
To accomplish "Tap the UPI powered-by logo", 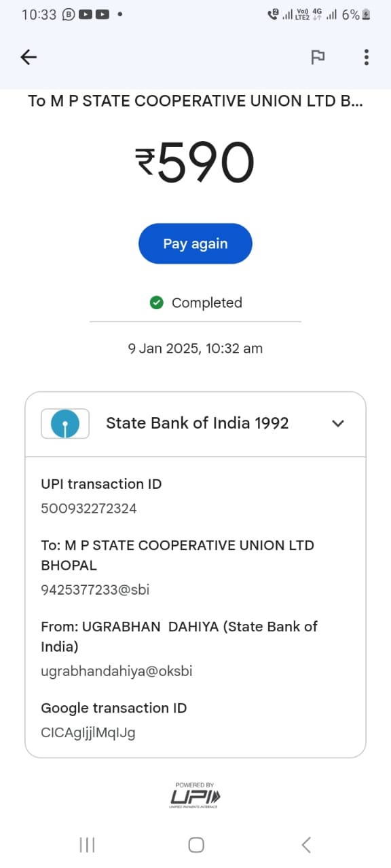I will coord(195,795).
